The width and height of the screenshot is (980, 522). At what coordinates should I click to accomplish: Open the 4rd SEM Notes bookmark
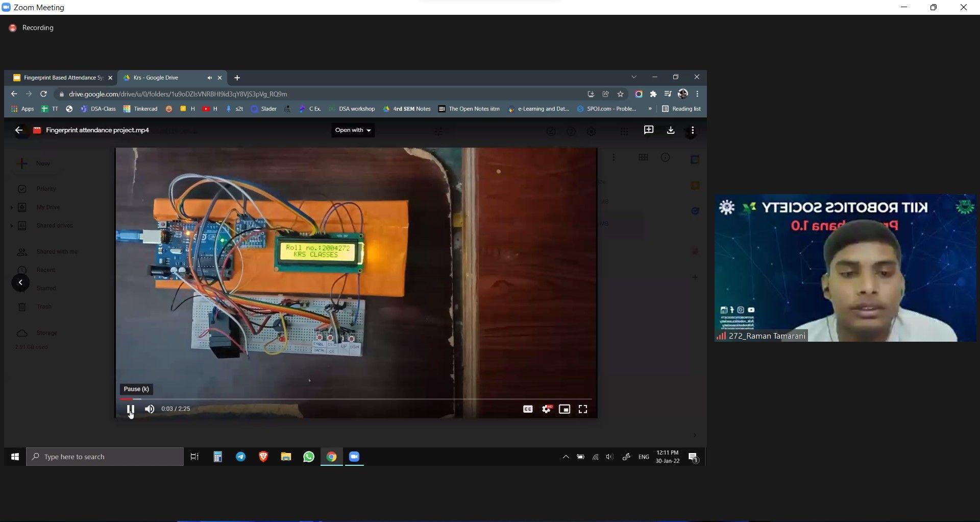(407, 109)
